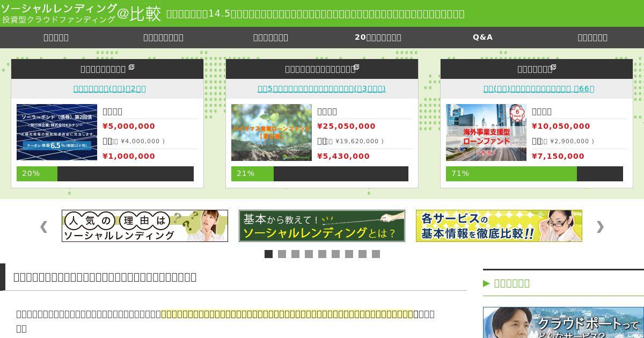Click the バイオマス発電ローンファンド thumbnail

(x=272, y=132)
